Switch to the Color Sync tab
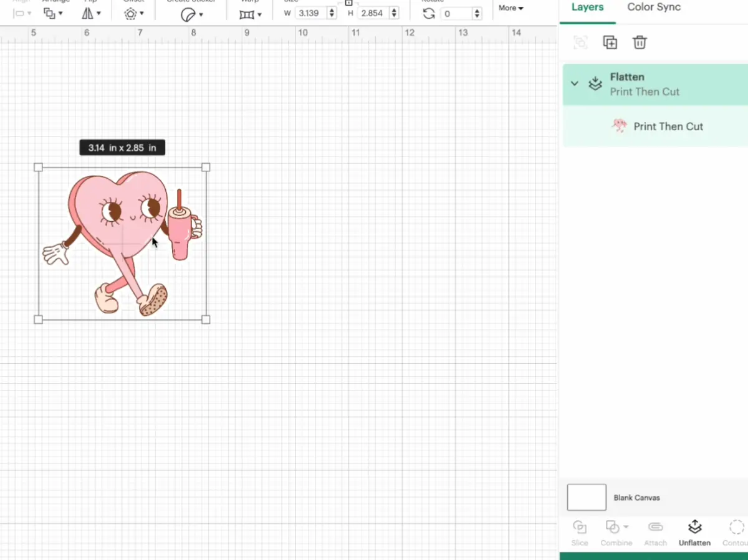Screen dimensions: 748x560 coord(653,7)
